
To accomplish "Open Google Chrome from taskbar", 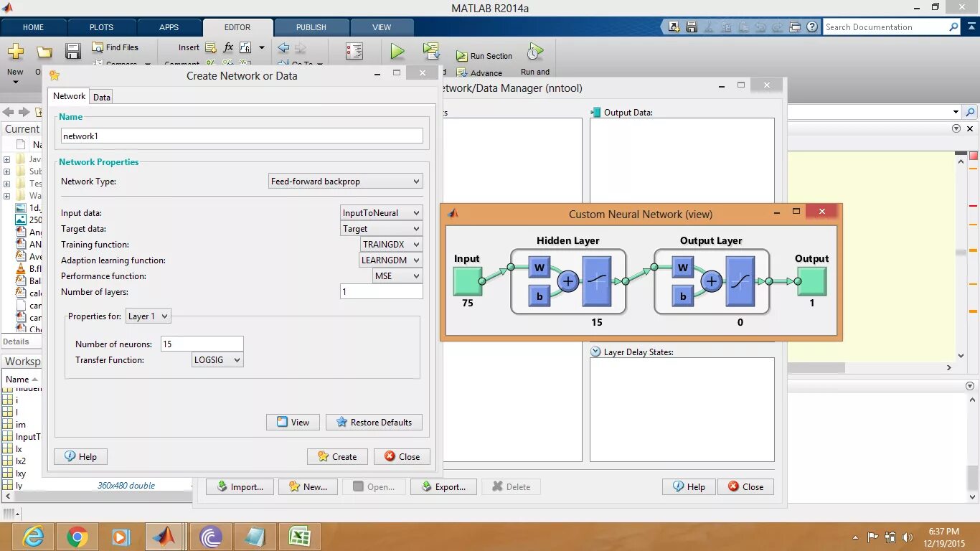I will (x=77, y=537).
